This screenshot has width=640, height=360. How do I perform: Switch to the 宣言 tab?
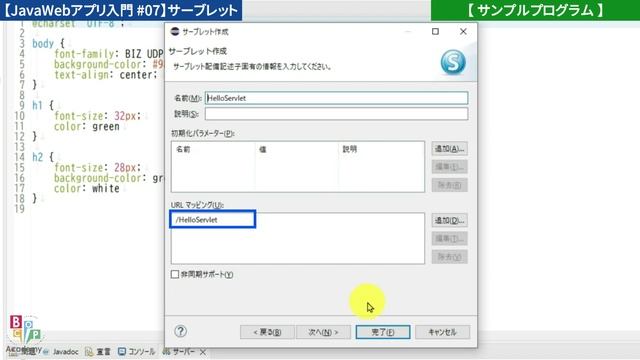(103, 351)
